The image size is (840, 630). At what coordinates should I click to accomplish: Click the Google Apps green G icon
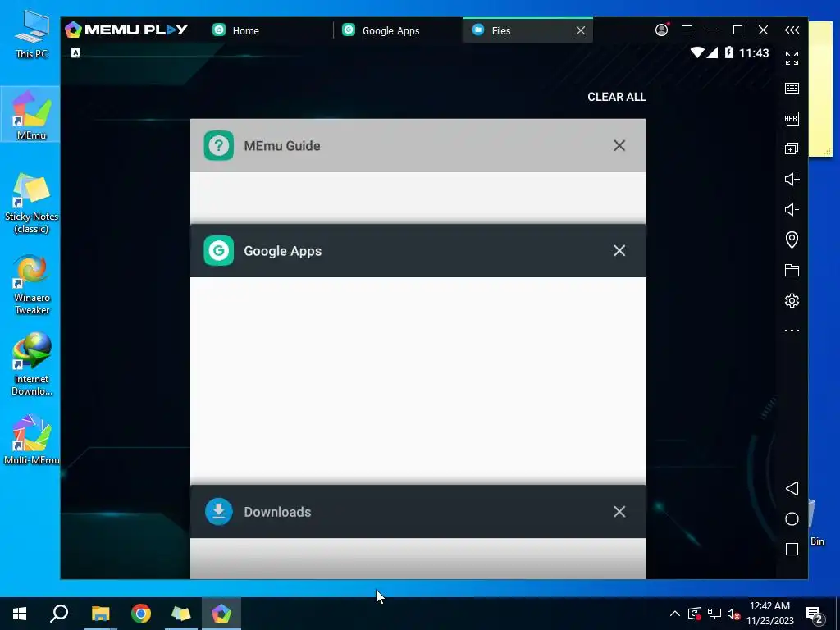(218, 251)
